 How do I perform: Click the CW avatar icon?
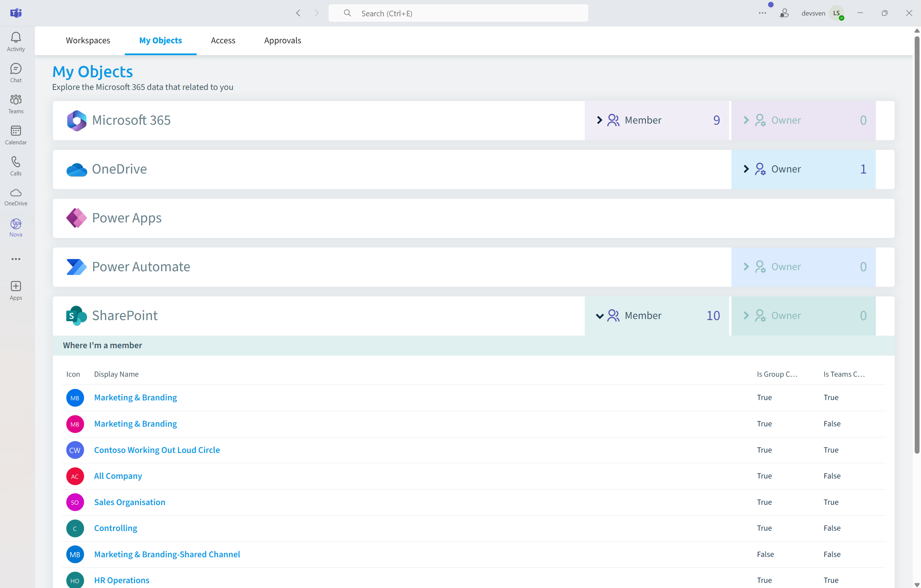click(75, 450)
